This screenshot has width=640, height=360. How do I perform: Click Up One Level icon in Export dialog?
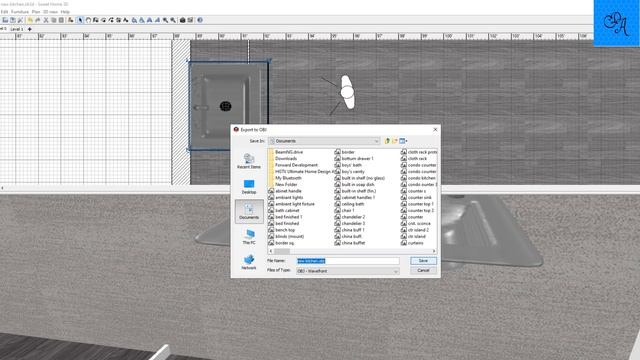point(387,141)
